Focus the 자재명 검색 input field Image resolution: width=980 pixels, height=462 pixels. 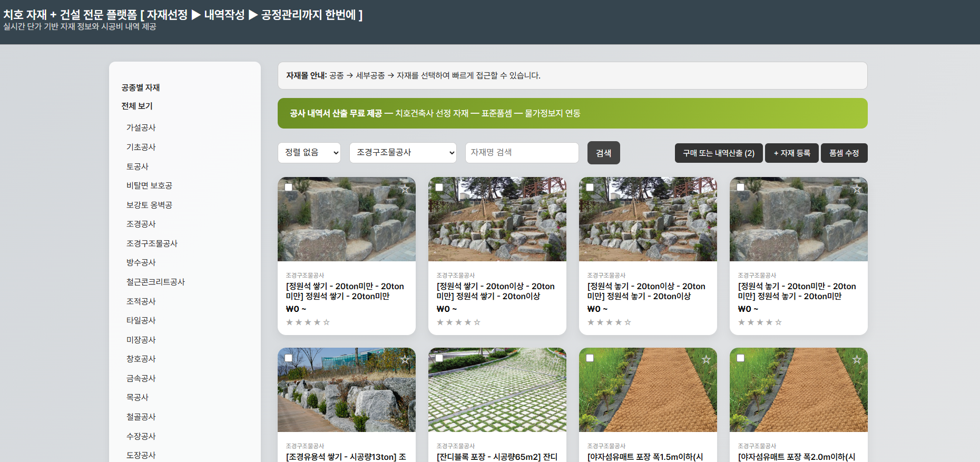[522, 153]
